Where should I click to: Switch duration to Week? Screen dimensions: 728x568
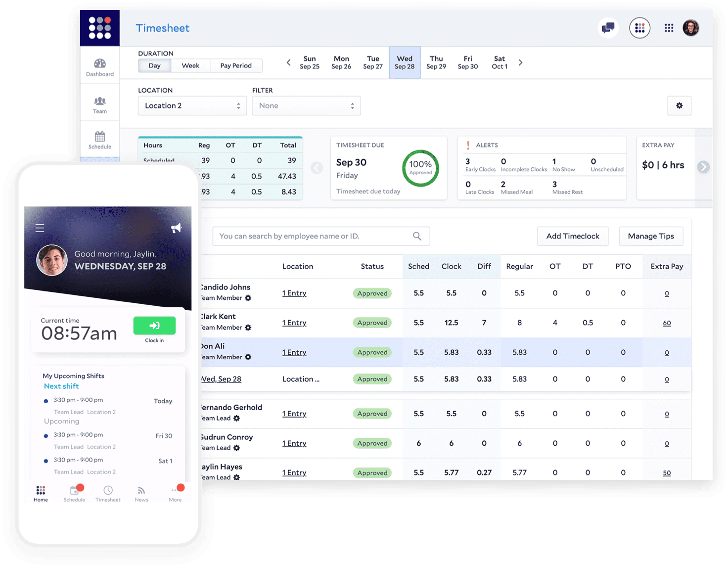[x=190, y=66]
